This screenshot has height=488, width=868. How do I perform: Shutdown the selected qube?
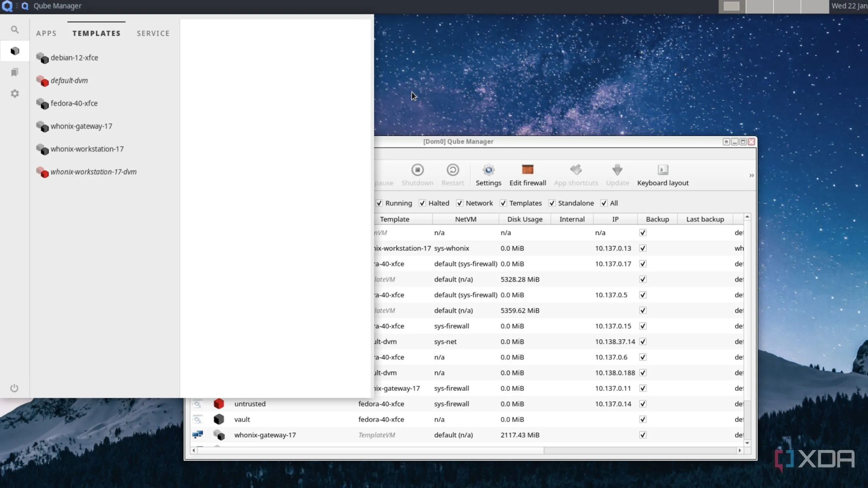[x=417, y=174]
